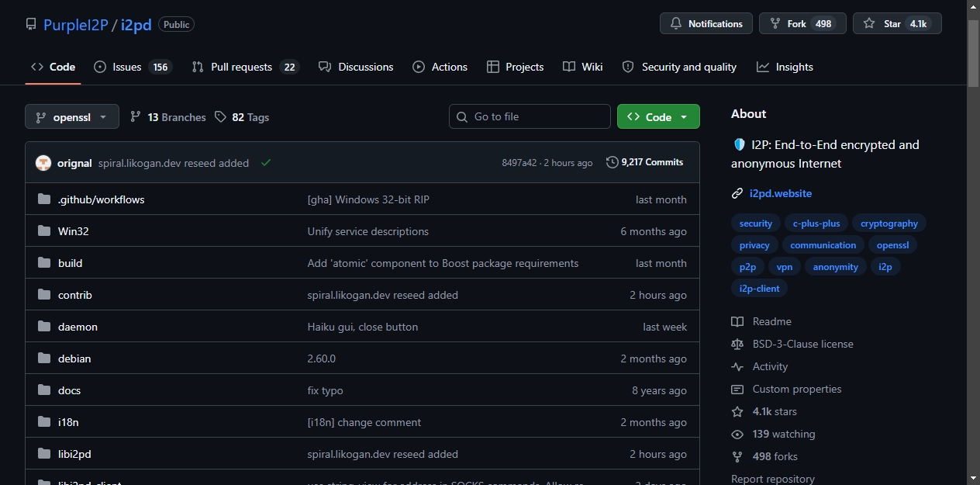This screenshot has height=485, width=980.
Task: Select the i2p-client topic tag
Action: [x=760, y=289]
